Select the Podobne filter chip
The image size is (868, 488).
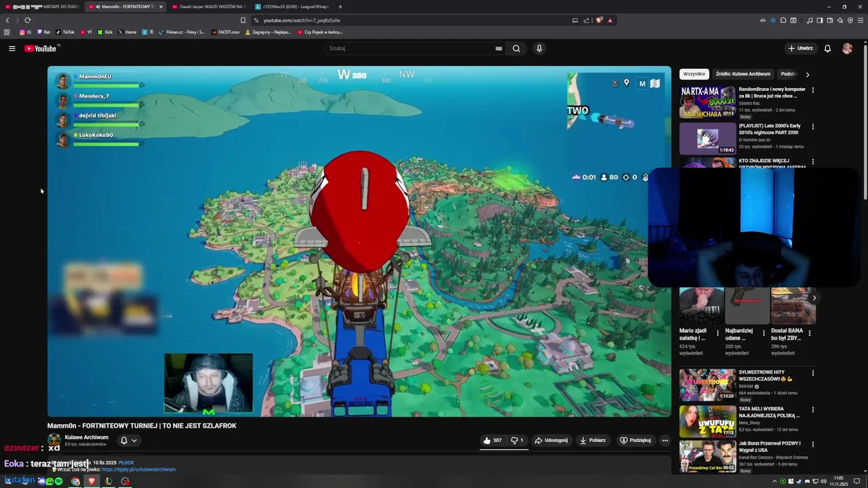[x=788, y=74]
